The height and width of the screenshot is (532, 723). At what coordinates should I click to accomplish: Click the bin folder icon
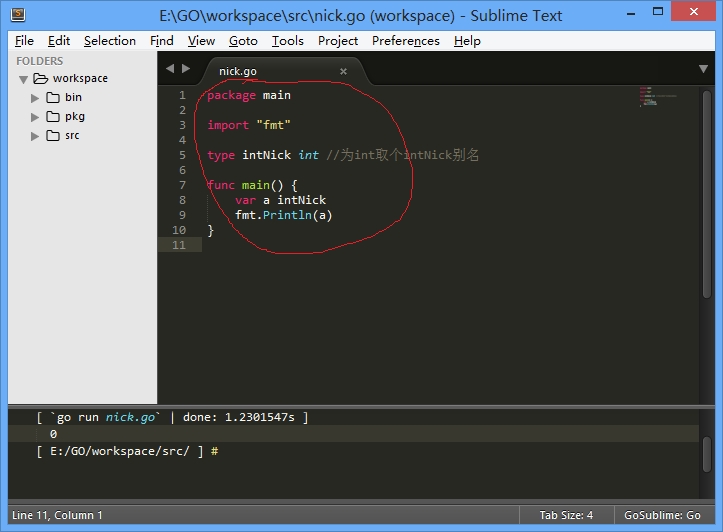point(53,98)
